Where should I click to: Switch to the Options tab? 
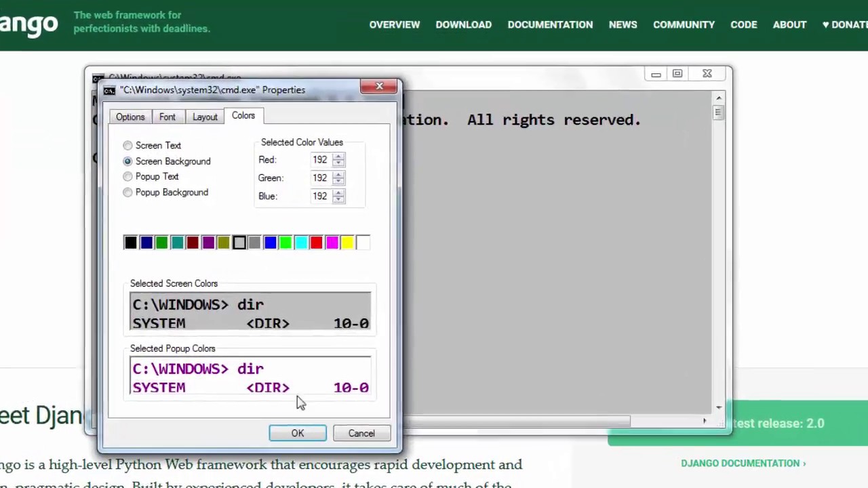tap(130, 117)
